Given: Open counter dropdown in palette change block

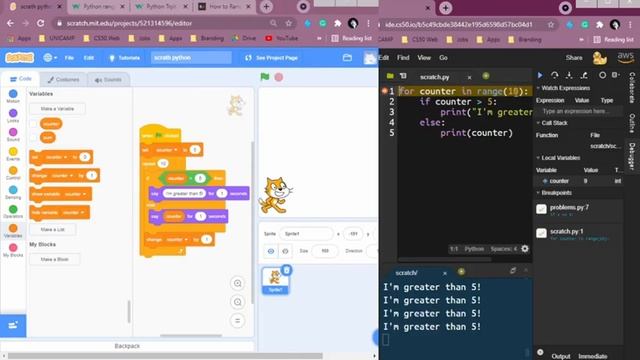Looking at the screenshot, I should pyautogui.click(x=62, y=176).
